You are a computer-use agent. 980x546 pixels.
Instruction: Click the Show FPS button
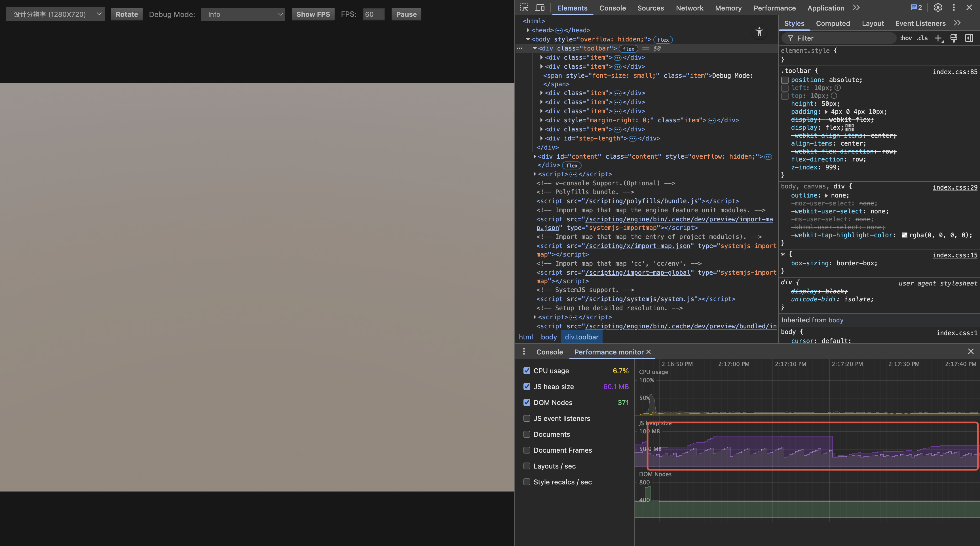click(313, 14)
